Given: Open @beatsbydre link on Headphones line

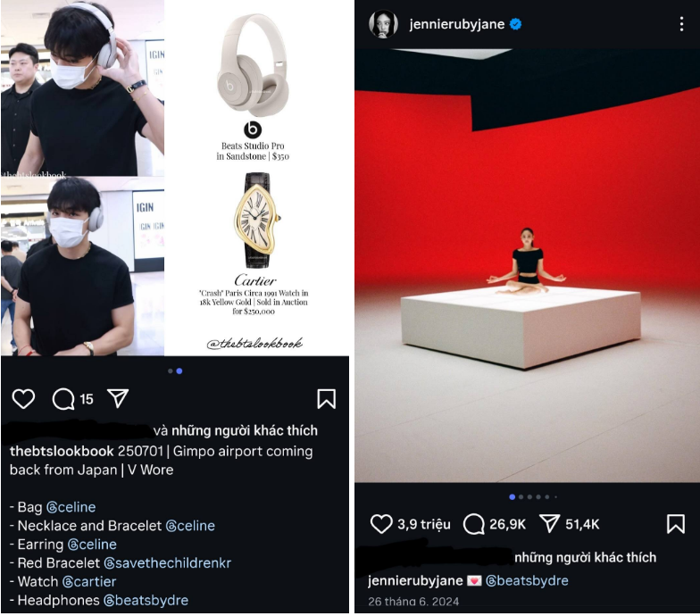Looking at the screenshot, I should point(146,600).
